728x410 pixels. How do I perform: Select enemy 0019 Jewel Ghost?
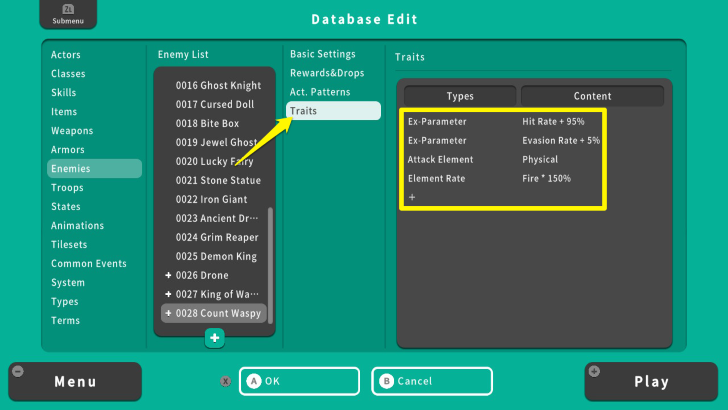tap(214, 143)
